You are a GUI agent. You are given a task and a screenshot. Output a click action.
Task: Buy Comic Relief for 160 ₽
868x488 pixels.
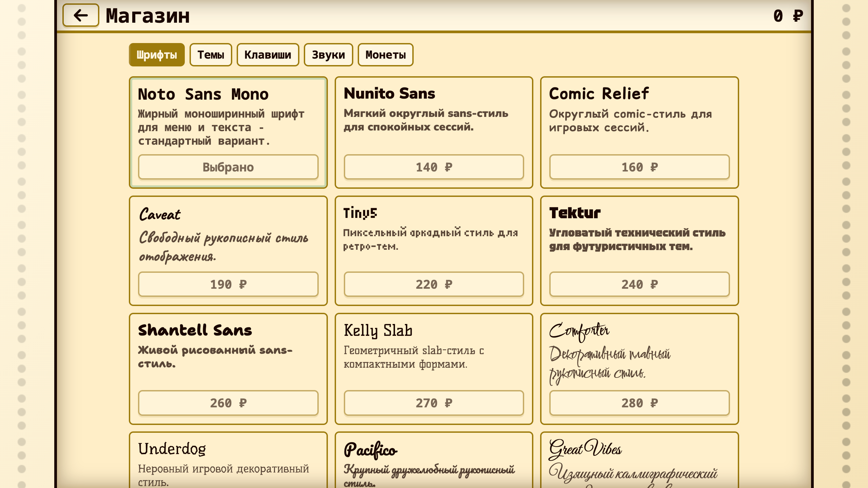tap(639, 167)
